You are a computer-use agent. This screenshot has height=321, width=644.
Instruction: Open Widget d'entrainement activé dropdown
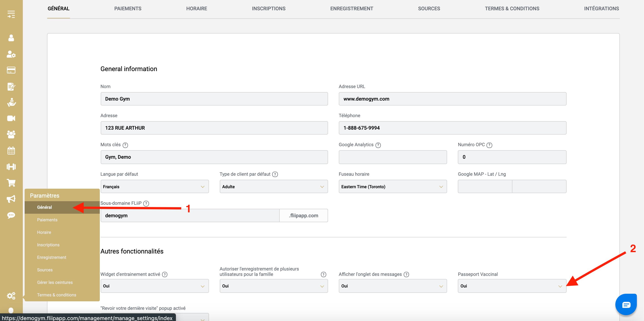154,286
